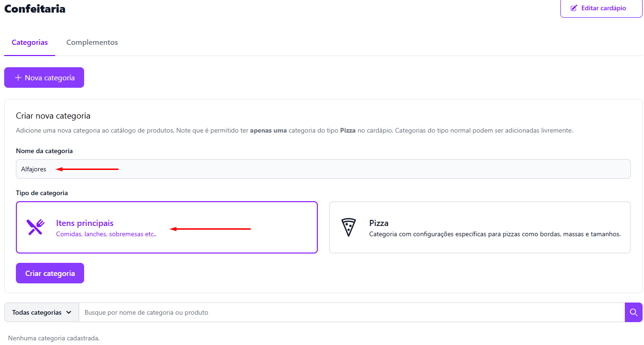Click the category or product search box
The height and width of the screenshot is (345, 644).
click(x=351, y=312)
